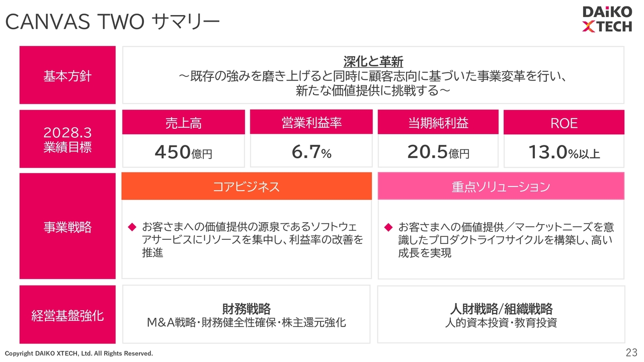Select the 基本方針 label box
644x362 pixels.
click(67, 75)
